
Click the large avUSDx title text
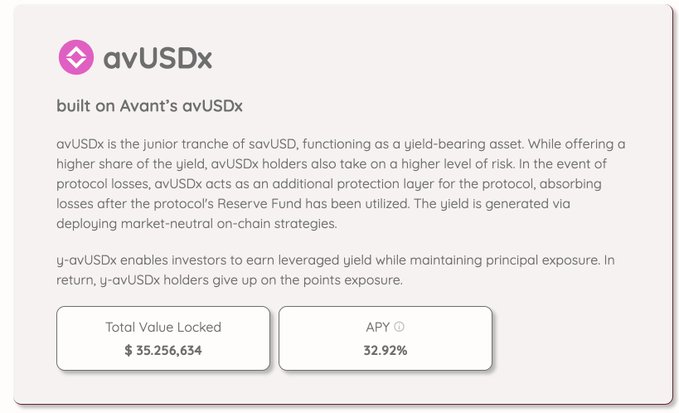pos(158,58)
